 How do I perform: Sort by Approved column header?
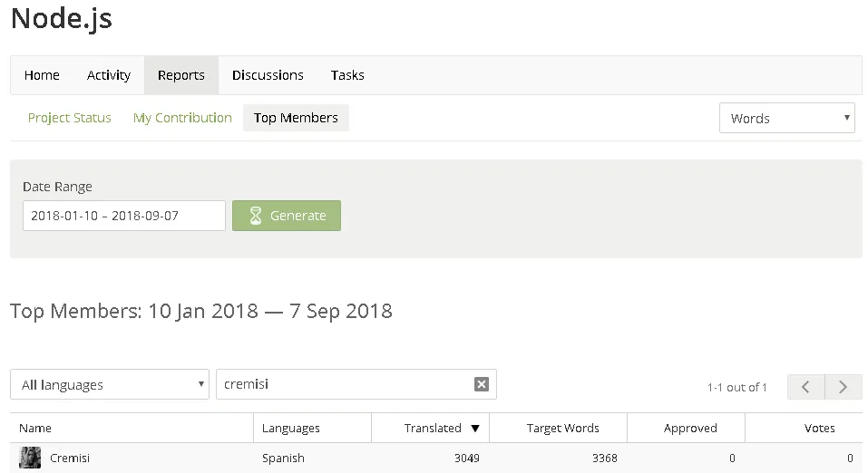click(686, 429)
